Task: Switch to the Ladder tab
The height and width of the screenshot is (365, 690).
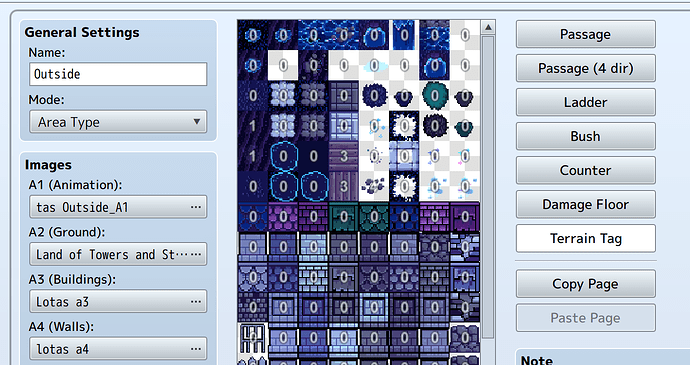Action: click(585, 102)
